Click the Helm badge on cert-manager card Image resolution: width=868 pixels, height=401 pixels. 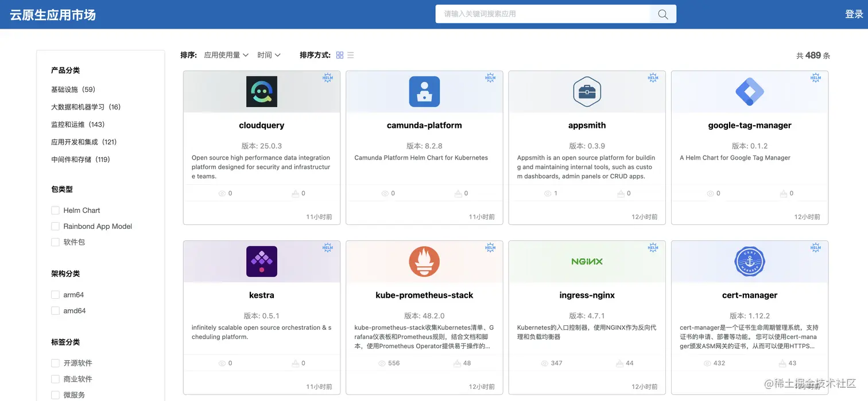pyautogui.click(x=816, y=248)
